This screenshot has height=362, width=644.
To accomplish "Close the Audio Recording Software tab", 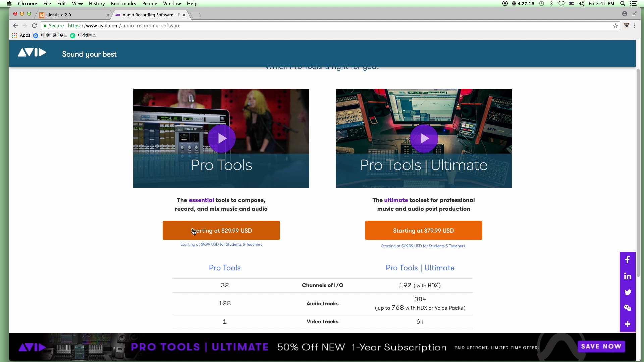I will (184, 15).
